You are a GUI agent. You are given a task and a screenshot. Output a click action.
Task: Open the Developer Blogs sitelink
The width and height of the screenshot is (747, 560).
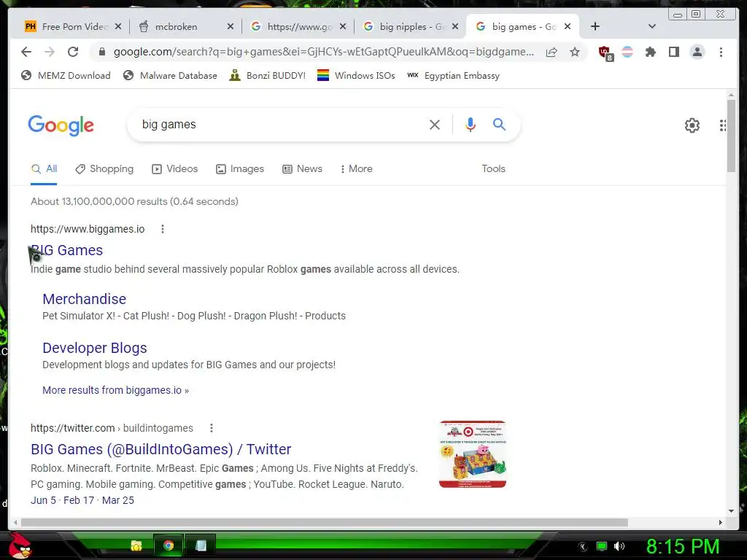(x=95, y=348)
